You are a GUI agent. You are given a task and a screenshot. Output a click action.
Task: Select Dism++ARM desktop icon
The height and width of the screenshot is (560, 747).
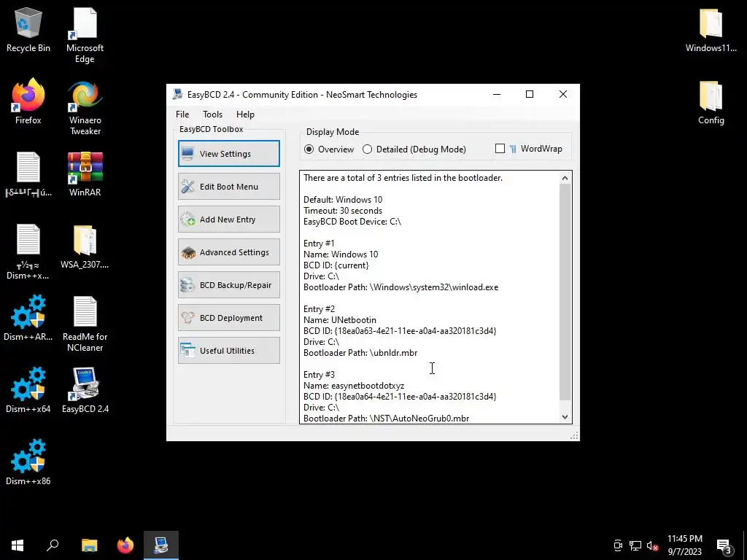pos(28,318)
